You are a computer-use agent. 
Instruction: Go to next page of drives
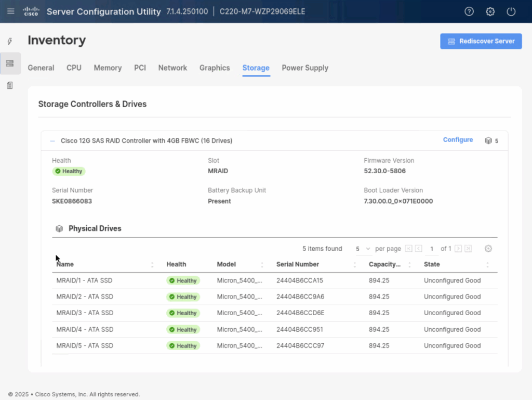pos(458,249)
